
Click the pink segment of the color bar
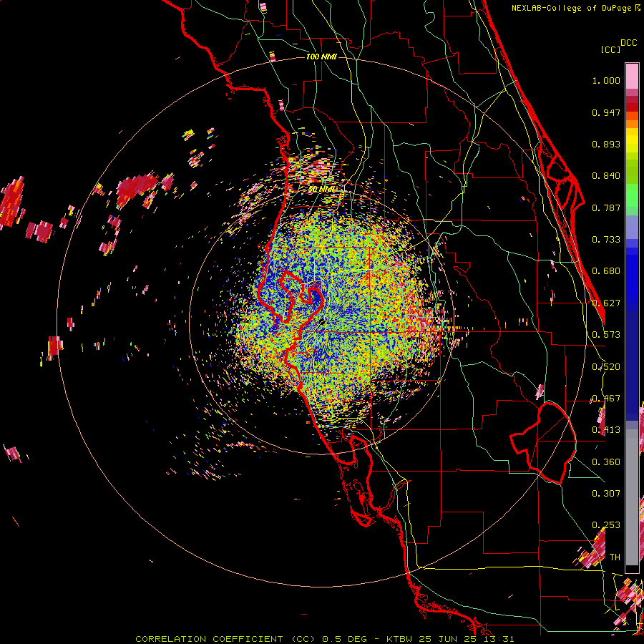pos(632,76)
